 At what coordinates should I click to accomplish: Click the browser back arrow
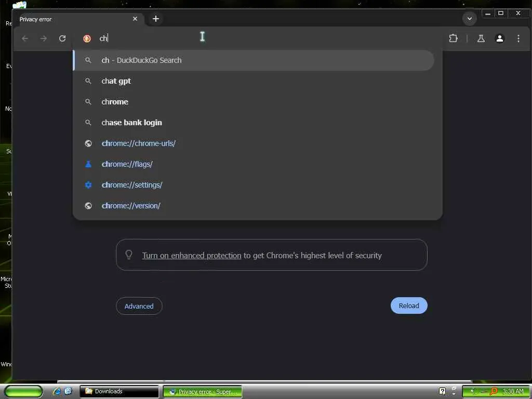(x=25, y=38)
